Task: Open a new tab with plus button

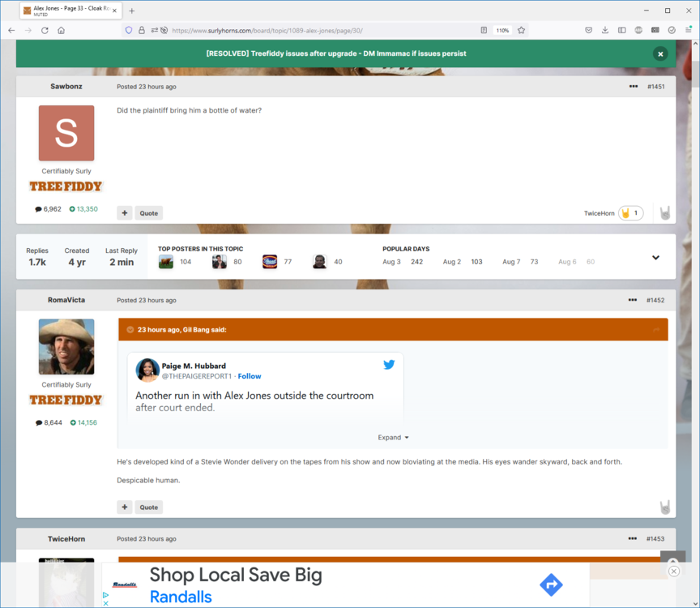Action: point(132,11)
